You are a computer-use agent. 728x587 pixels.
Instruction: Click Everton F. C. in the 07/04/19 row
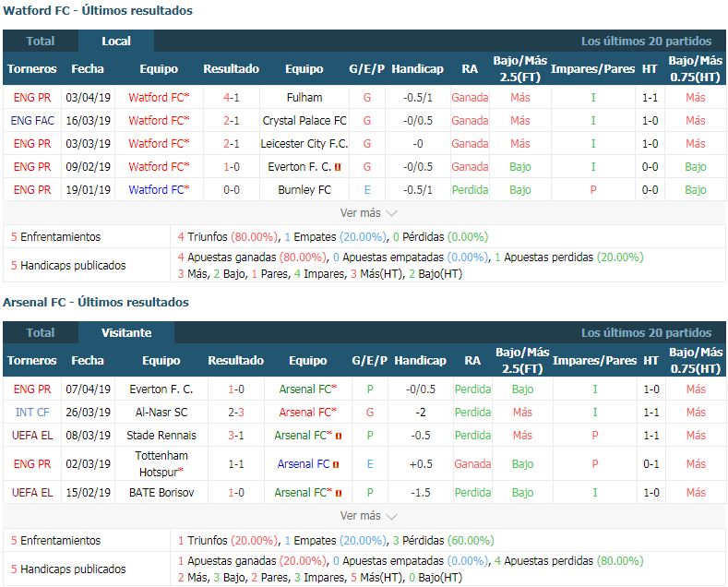pos(161,389)
